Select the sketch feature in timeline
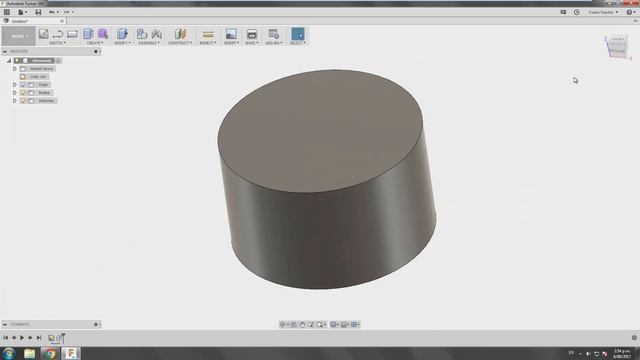This screenshot has width=640, height=360. [x=51, y=338]
